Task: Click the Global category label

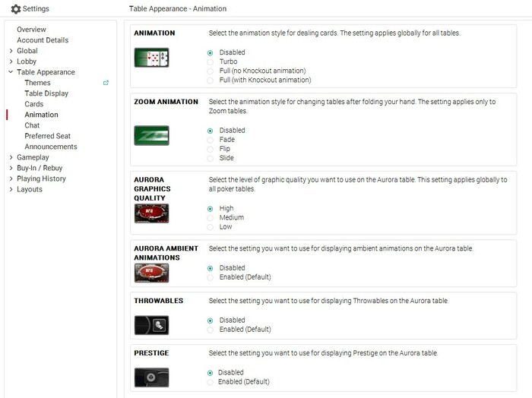Action: point(27,51)
